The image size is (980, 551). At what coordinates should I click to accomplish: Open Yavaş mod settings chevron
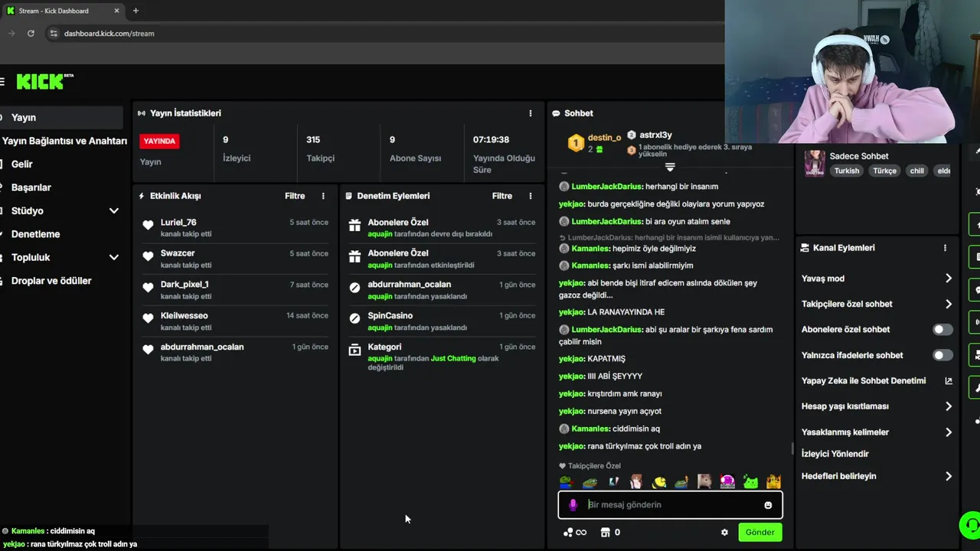coord(949,279)
